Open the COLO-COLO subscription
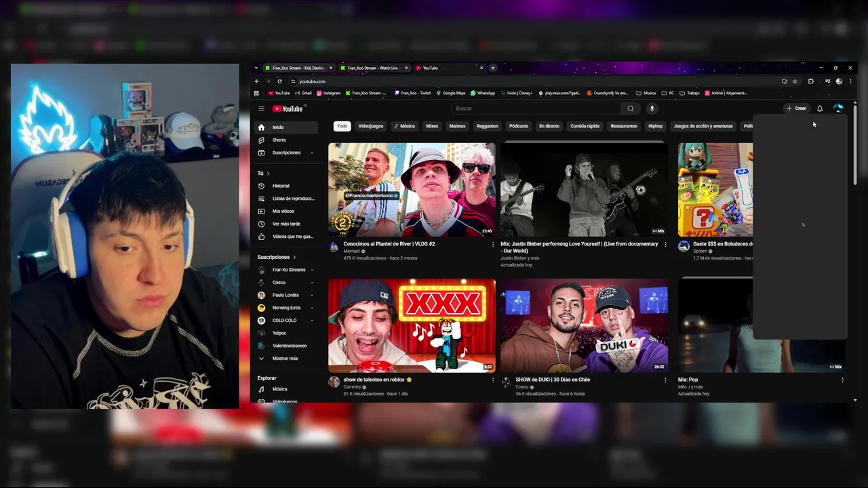 pos(287,321)
